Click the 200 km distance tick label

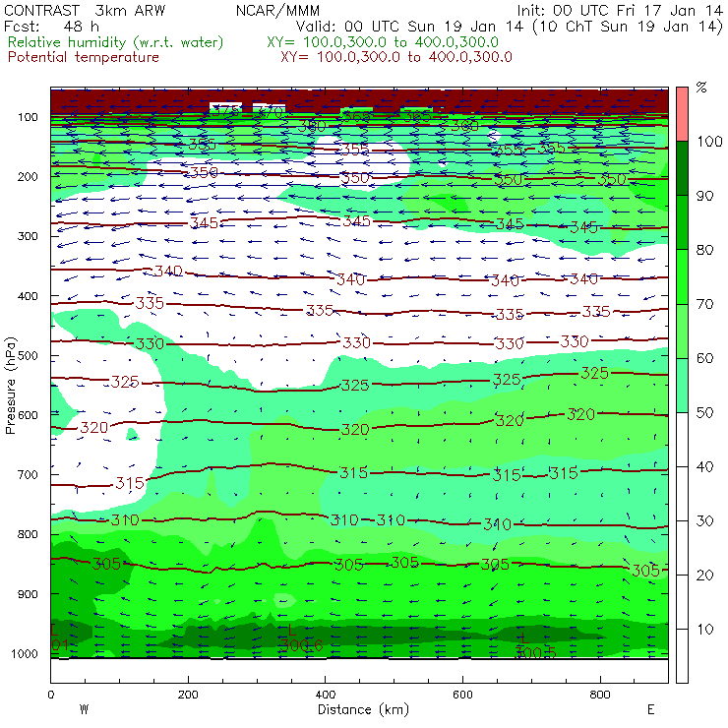point(188,695)
